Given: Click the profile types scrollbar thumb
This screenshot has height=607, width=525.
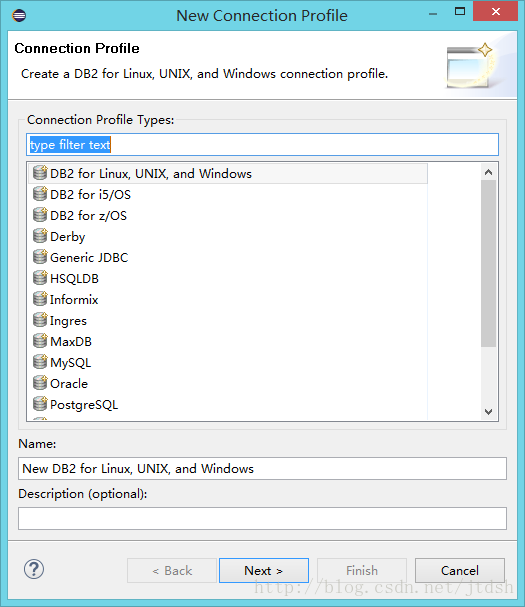Looking at the screenshot, I should pyautogui.click(x=489, y=264).
